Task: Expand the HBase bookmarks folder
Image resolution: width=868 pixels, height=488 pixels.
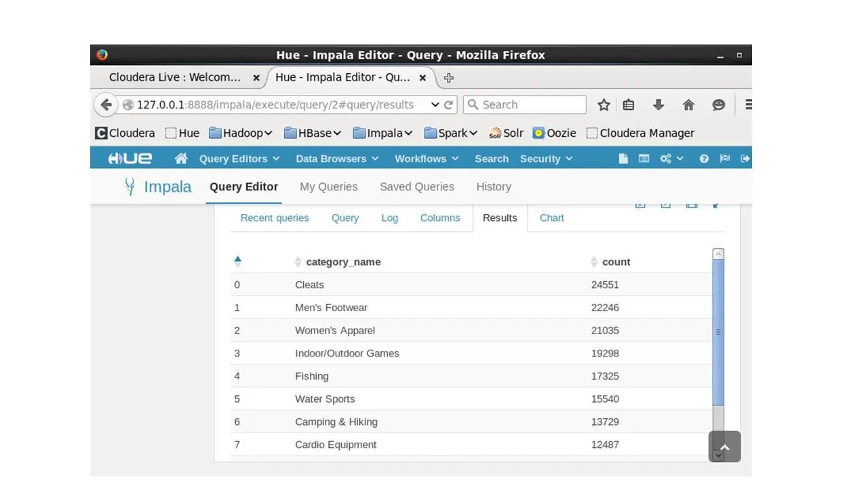Action: (x=312, y=133)
